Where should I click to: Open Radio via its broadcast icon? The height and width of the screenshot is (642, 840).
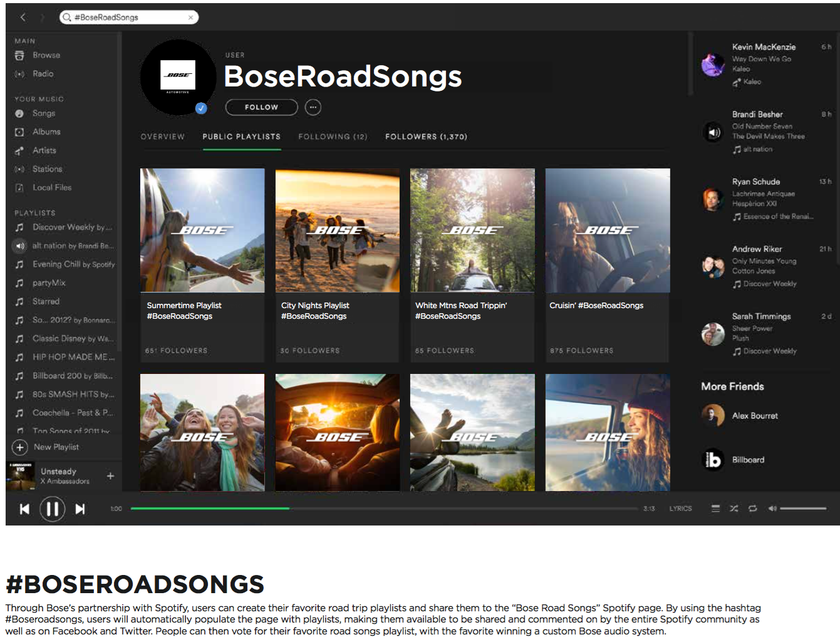tap(19, 74)
